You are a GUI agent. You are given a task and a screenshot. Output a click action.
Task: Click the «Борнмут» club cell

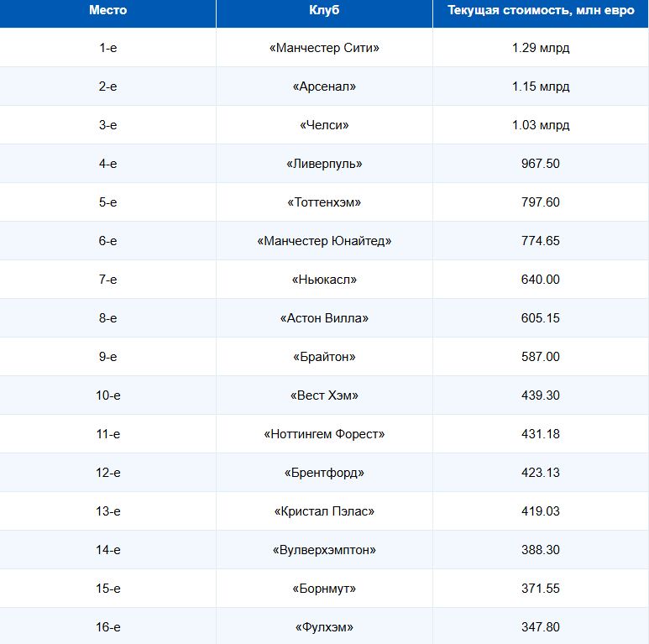324,588
